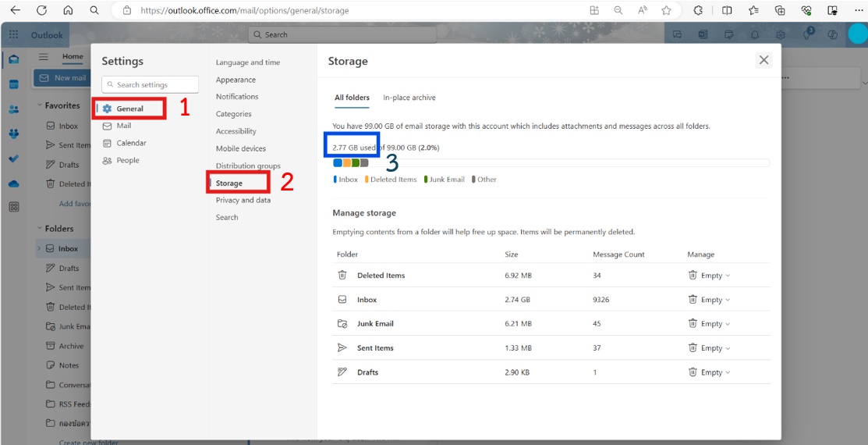Screen dimensions: 868x445
Task: Click the storage usage progress bar
Action: coord(551,163)
